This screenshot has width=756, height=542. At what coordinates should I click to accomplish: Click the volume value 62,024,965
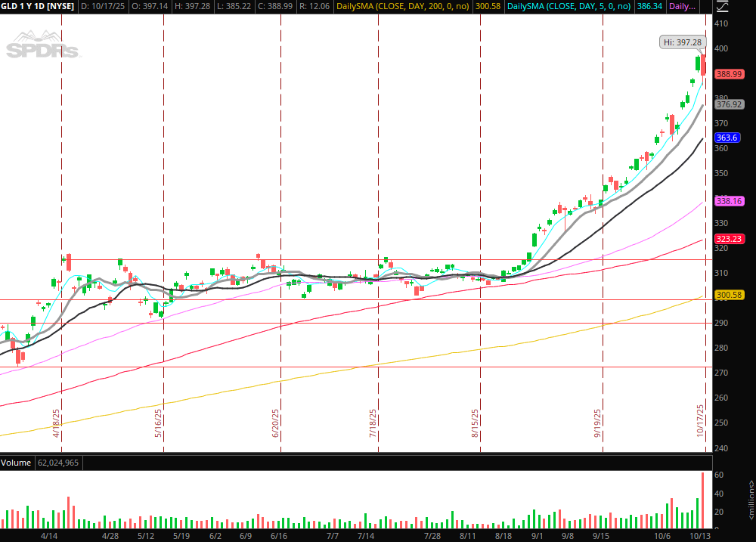[58, 462]
